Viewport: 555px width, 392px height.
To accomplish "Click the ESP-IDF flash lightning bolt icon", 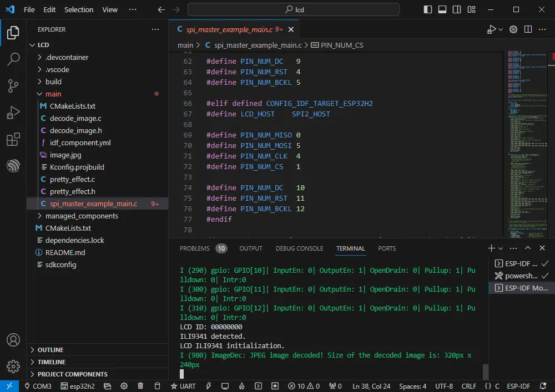I will [209, 386].
